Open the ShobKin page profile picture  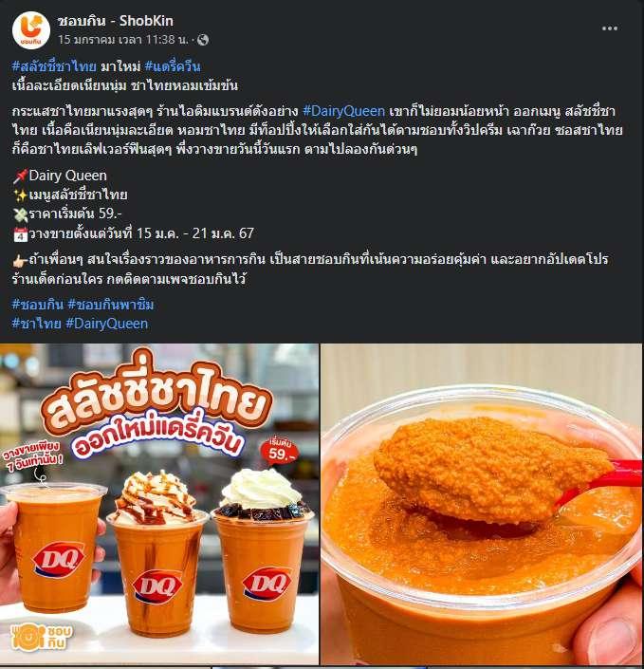pyautogui.click(x=31, y=30)
